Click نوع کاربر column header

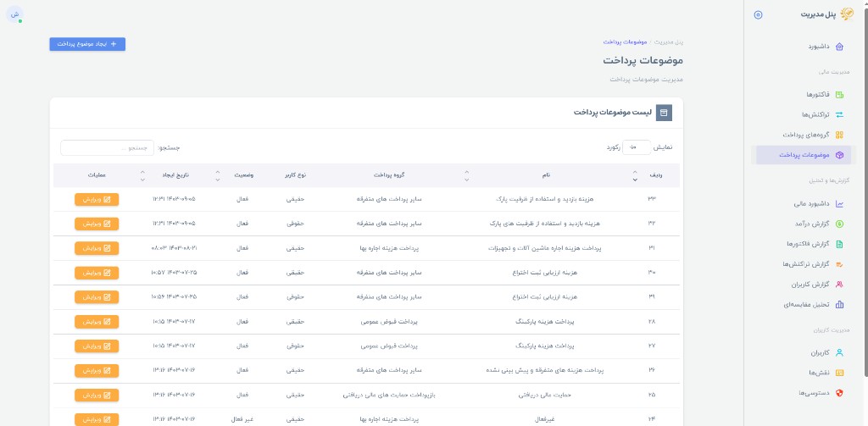pos(295,175)
